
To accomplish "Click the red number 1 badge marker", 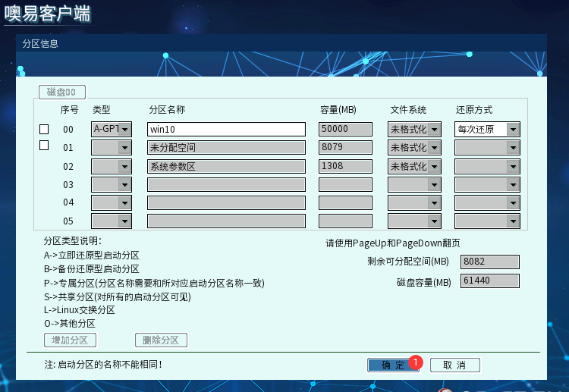I will tap(415, 362).
